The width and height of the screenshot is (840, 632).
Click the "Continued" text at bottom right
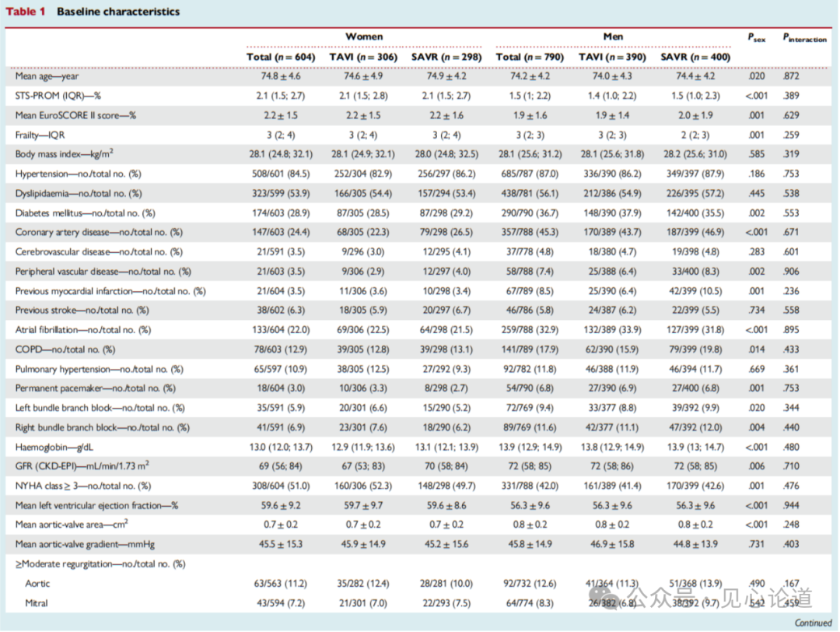813,623
